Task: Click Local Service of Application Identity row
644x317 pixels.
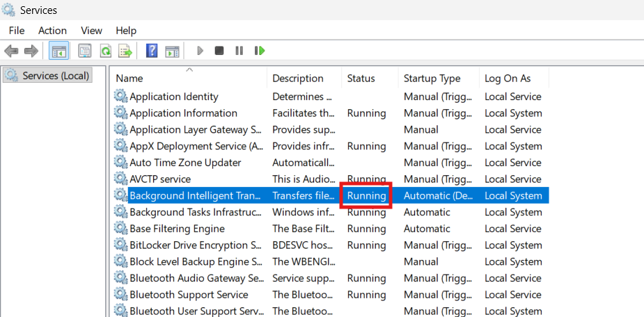Action: tap(513, 97)
